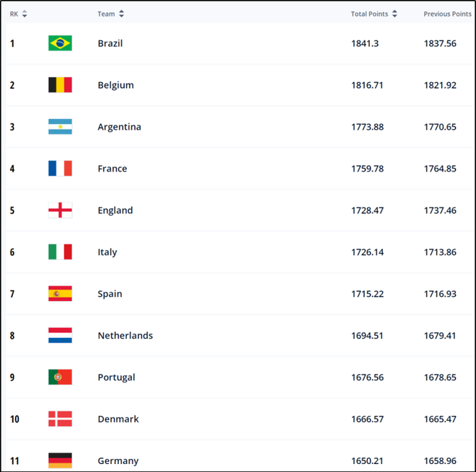This screenshot has width=476, height=472.
Task: Click the Belgium flag icon
Action: click(x=60, y=84)
